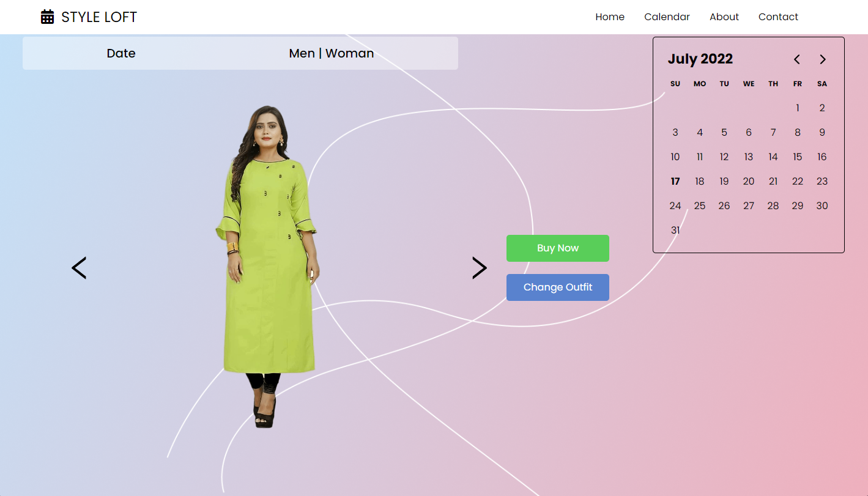Pick July 10 on the calendar
Image resolution: width=868 pixels, height=496 pixels.
(x=675, y=157)
